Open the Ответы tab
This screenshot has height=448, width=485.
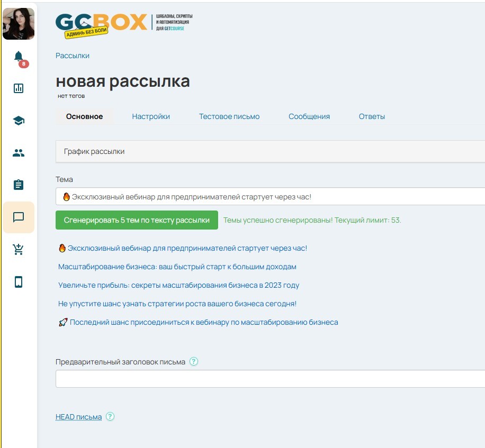point(372,116)
